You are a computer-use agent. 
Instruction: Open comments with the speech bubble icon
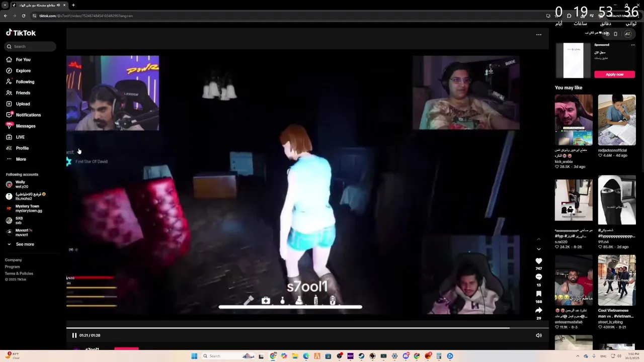coord(539,277)
